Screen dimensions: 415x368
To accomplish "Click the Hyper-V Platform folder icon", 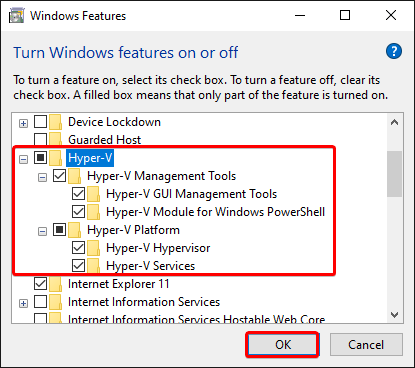I will (x=75, y=230).
